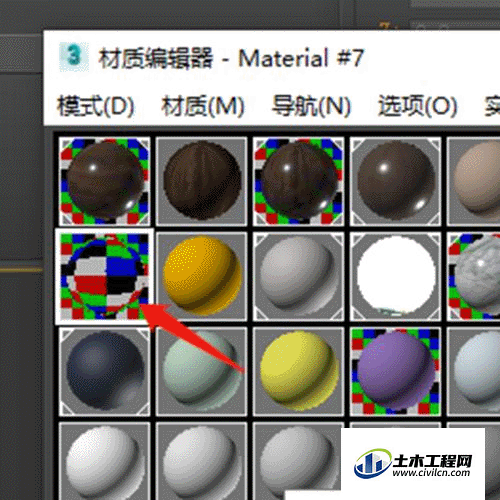Select the gray marble sphere sample slot
Viewport: 500px width, 500px height.
(x=474, y=276)
